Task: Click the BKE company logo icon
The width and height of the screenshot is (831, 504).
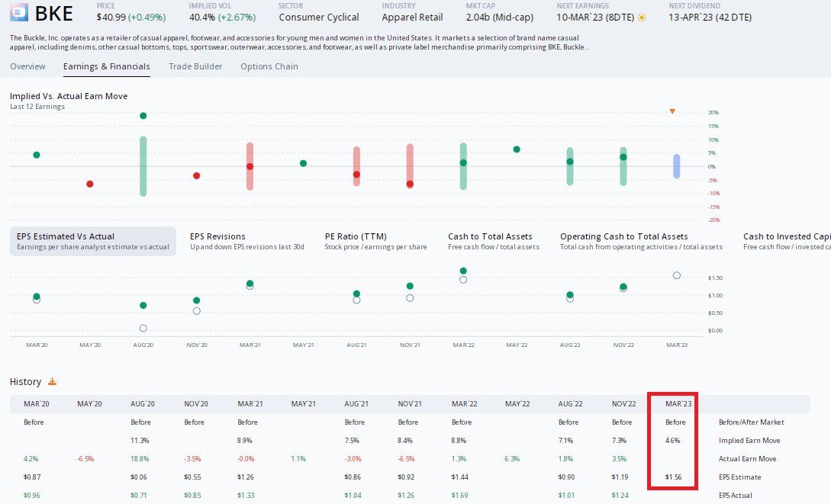Action: click(x=19, y=13)
